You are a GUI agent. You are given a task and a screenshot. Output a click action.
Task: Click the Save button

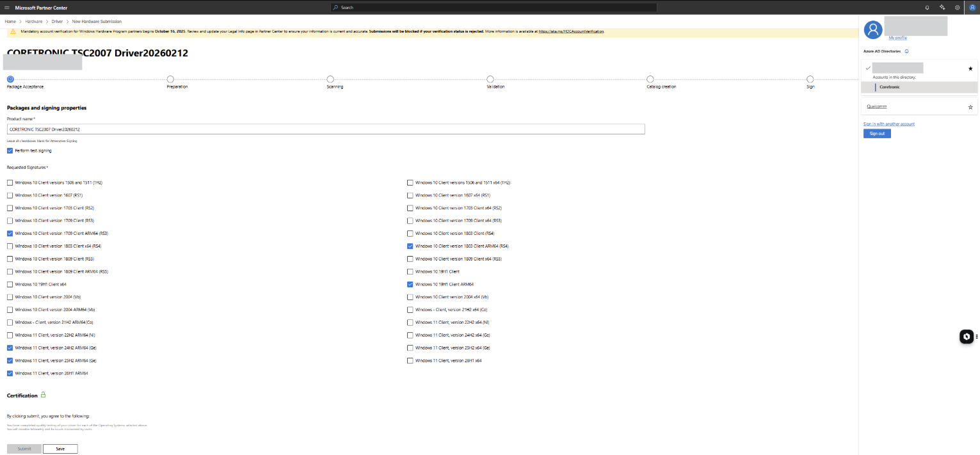tap(60, 449)
